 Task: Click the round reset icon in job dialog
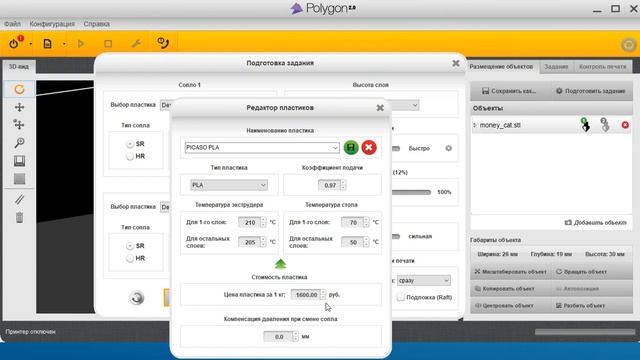137,298
